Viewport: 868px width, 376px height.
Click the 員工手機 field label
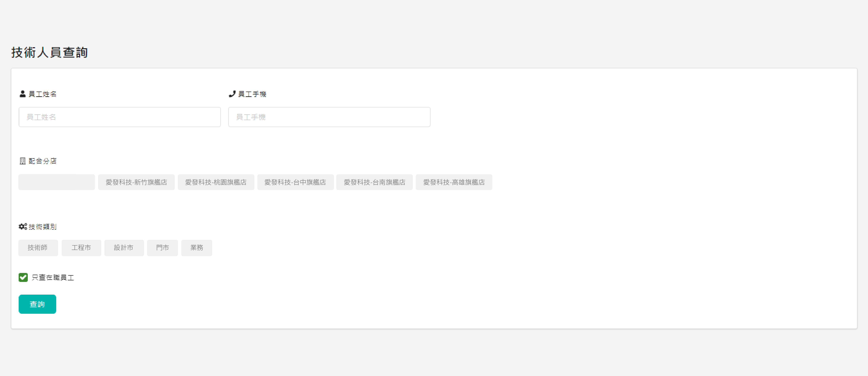pyautogui.click(x=252, y=94)
